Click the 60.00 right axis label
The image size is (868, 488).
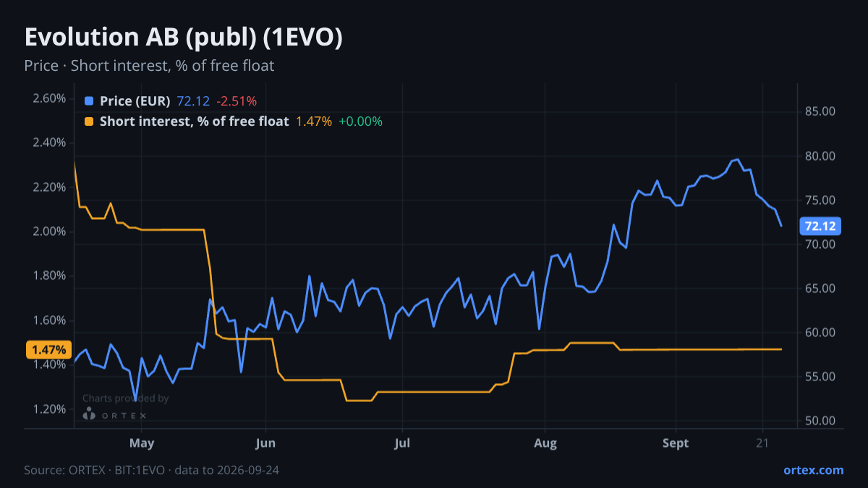point(820,333)
